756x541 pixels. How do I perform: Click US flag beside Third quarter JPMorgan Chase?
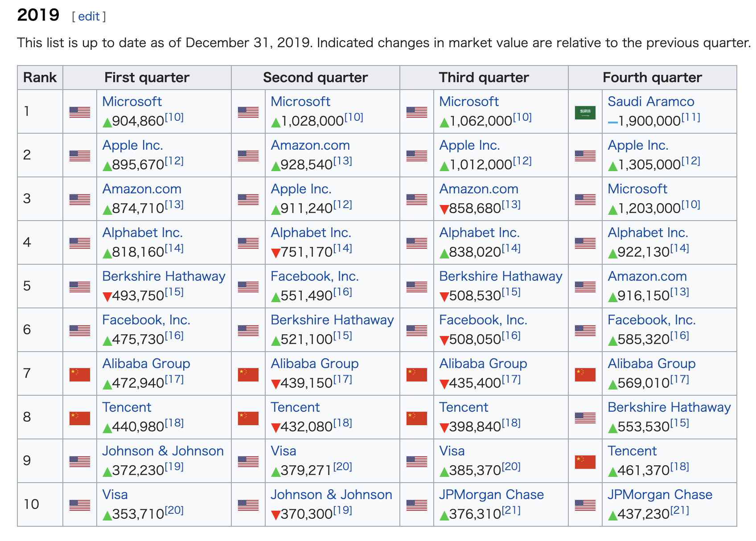[417, 505]
